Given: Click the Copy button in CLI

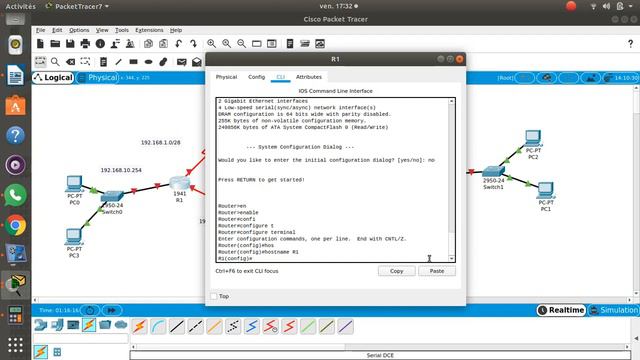Looking at the screenshot, I should point(396,271).
